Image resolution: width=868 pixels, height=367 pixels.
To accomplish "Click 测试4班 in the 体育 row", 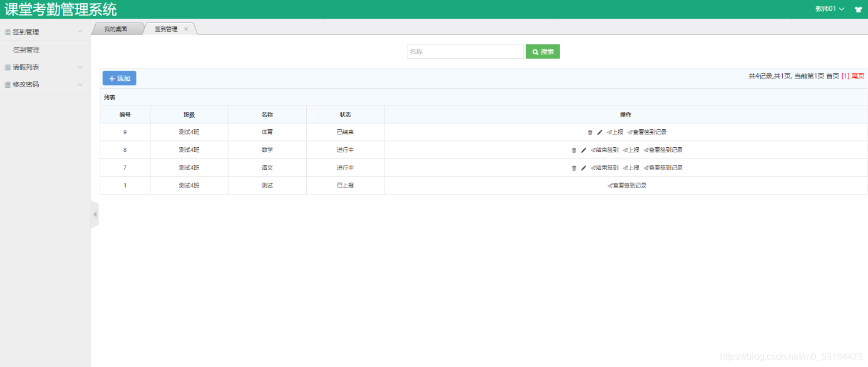I will [189, 132].
